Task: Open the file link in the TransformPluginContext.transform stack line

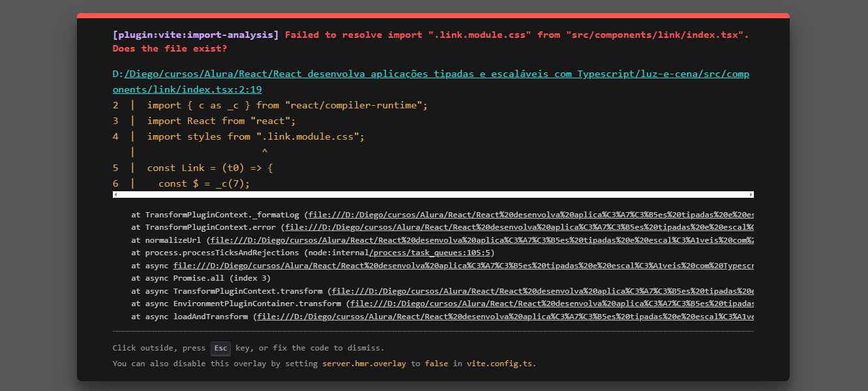Action: (x=543, y=291)
